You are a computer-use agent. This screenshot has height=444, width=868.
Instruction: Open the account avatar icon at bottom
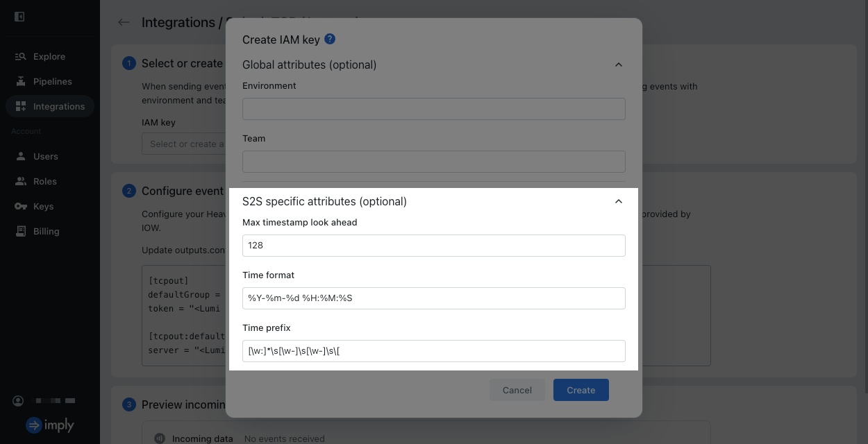click(18, 401)
